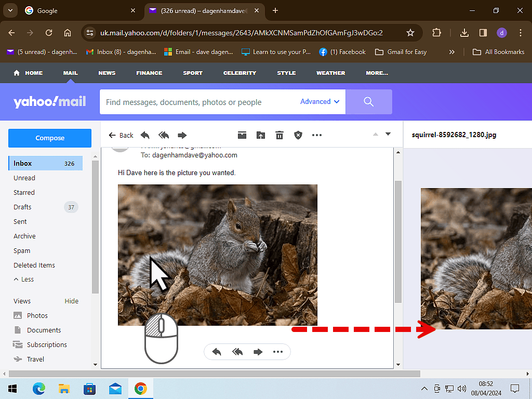Image resolution: width=532 pixels, height=399 pixels.
Task: Go Back to the message list
Action: point(121,135)
